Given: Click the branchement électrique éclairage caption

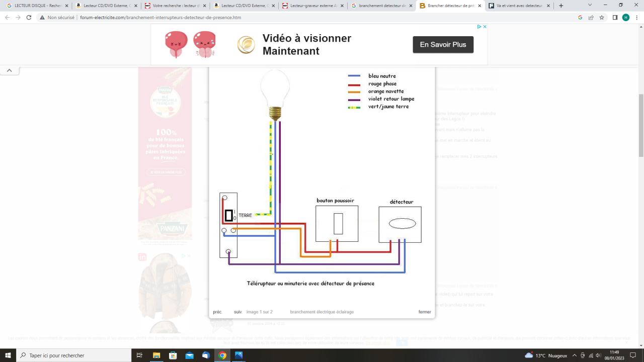Looking at the screenshot, I should pos(322,312).
